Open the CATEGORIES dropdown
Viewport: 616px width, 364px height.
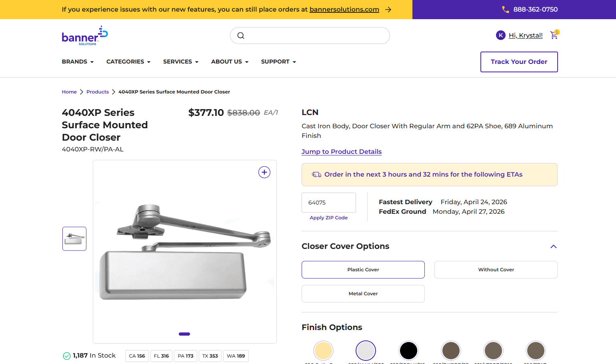click(x=128, y=62)
